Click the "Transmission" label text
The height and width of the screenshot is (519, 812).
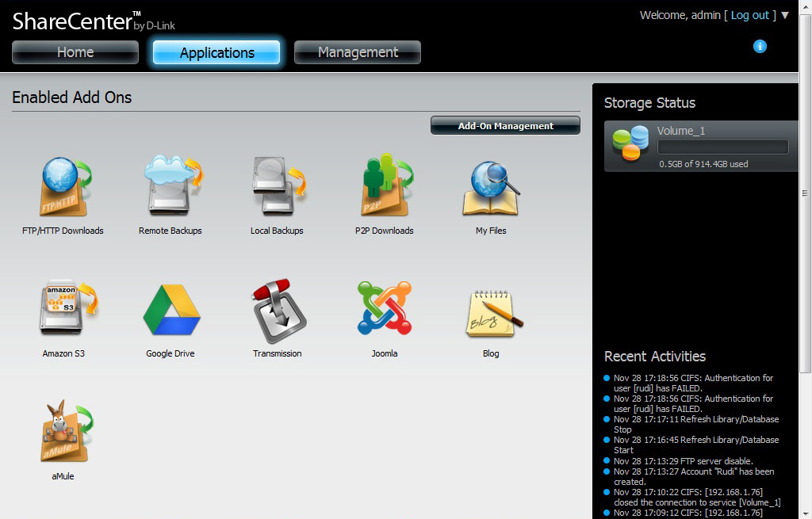click(x=277, y=353)
